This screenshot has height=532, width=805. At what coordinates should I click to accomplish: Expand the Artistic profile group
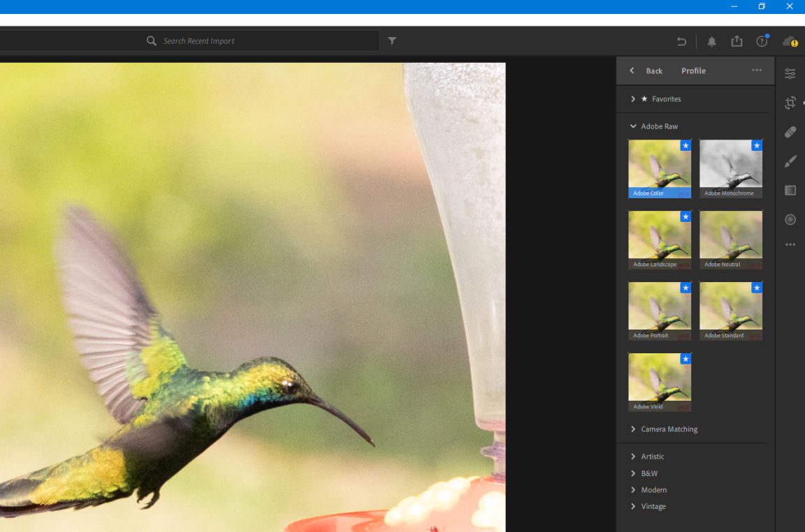point(652,457)
